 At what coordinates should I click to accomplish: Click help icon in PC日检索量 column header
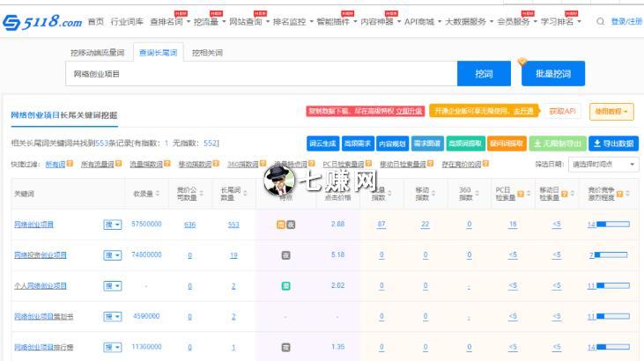[x=521, y=194]
